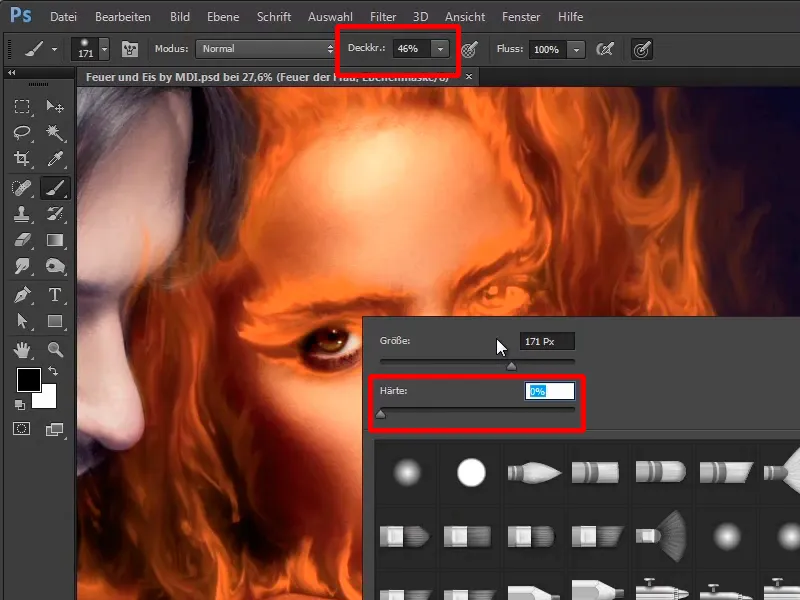Change the screen mode

coord(55,430)
